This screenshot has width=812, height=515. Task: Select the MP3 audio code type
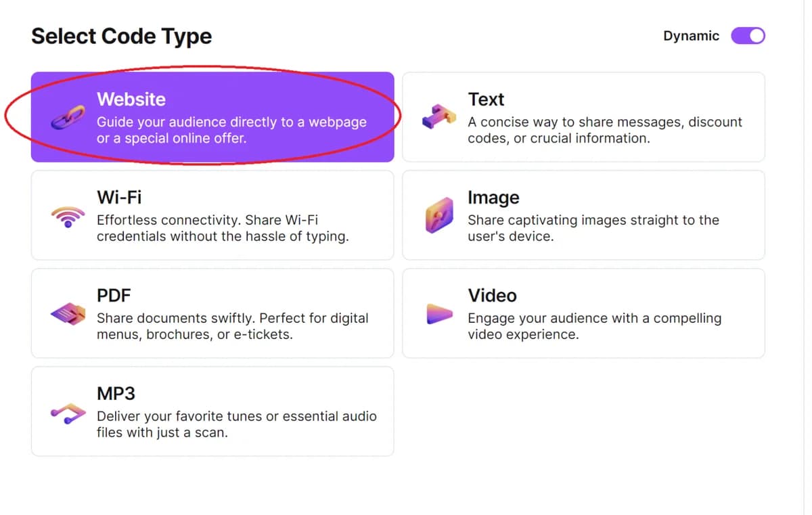(212, 411)
